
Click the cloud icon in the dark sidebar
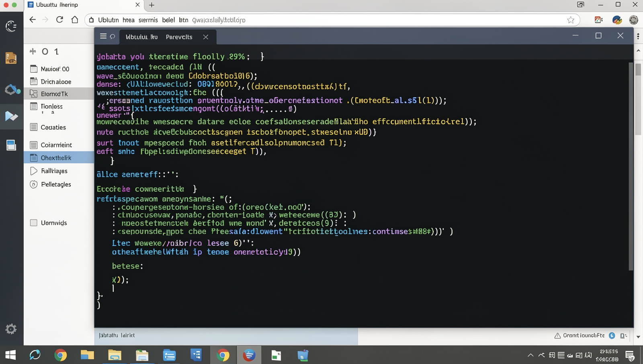[x=12, y=89]
